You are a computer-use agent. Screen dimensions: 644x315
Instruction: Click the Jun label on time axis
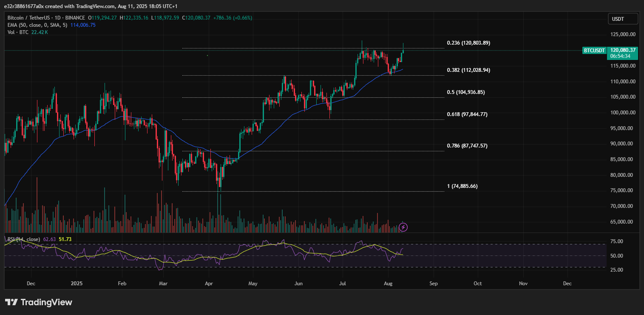point(298,283)
